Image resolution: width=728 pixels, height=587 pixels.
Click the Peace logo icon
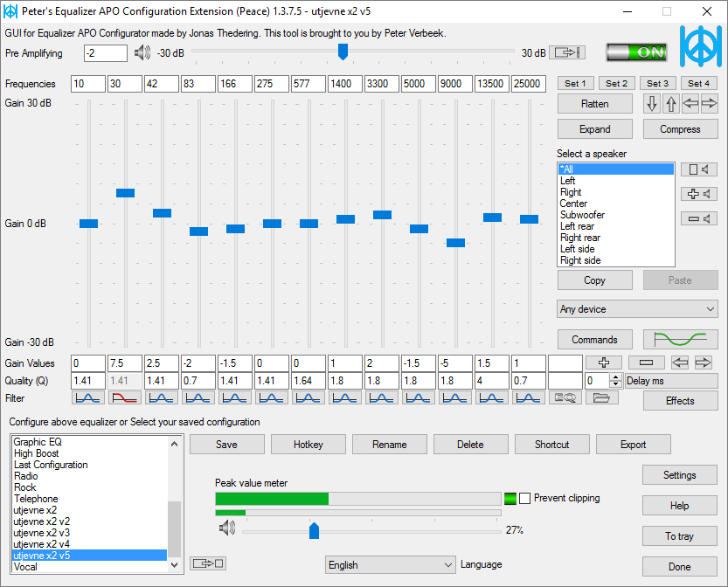pyautogui.click(x=701, y=46)
